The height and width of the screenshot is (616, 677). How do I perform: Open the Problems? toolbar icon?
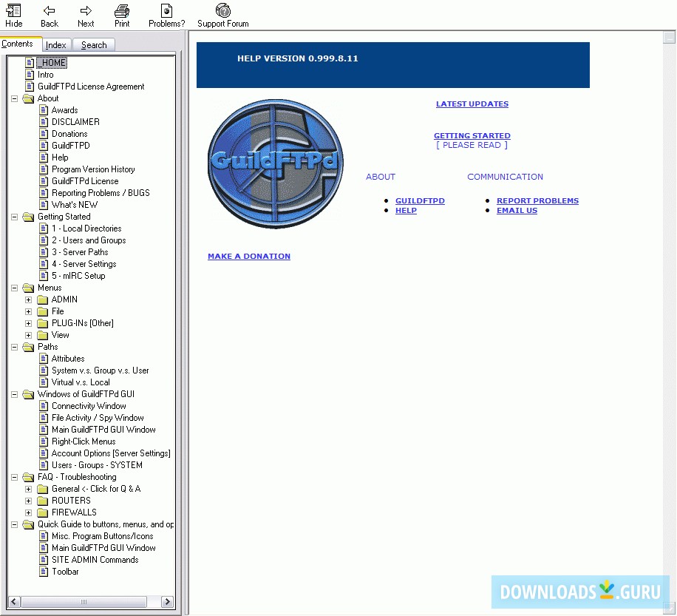click(166, 11)
